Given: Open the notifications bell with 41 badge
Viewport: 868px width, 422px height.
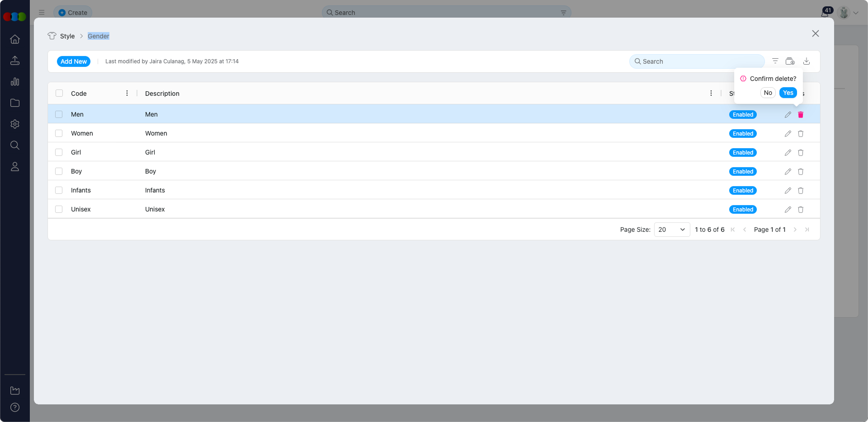Looking at the screenshot, I should 825,13.
